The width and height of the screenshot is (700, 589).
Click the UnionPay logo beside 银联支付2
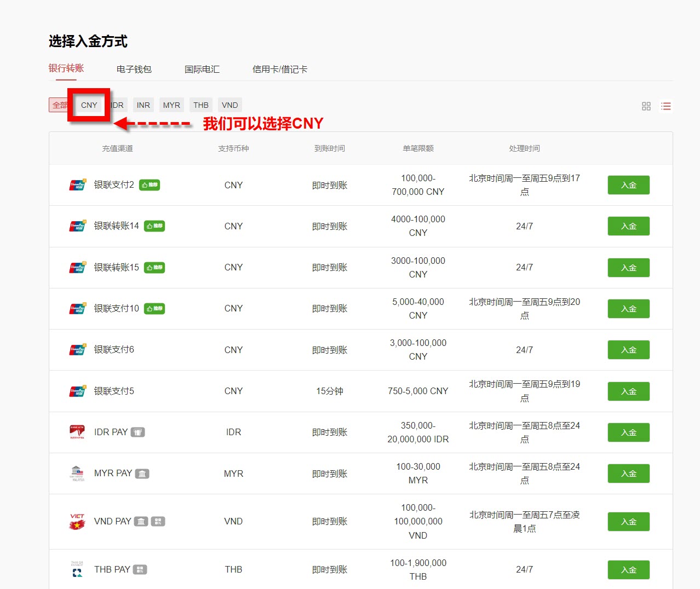pyautogui.click(x=77, y=185)
